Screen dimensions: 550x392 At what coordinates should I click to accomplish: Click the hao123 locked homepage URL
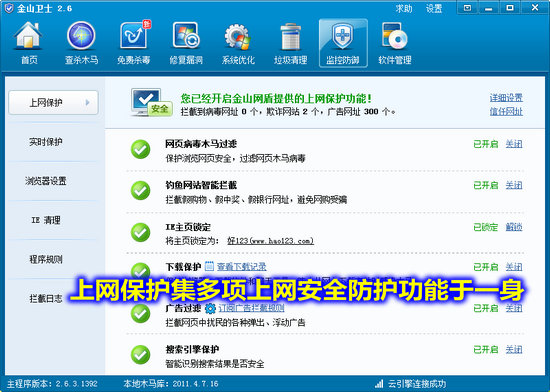[270, 241]
